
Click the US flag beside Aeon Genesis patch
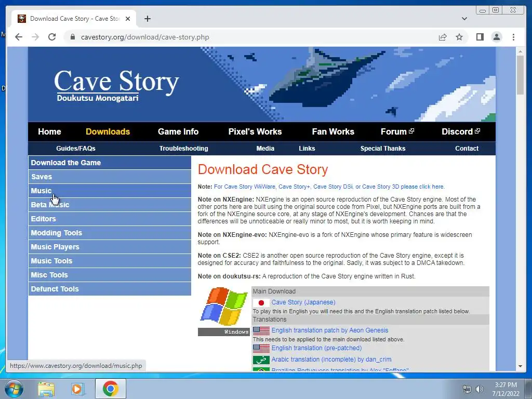click(261, 330)
